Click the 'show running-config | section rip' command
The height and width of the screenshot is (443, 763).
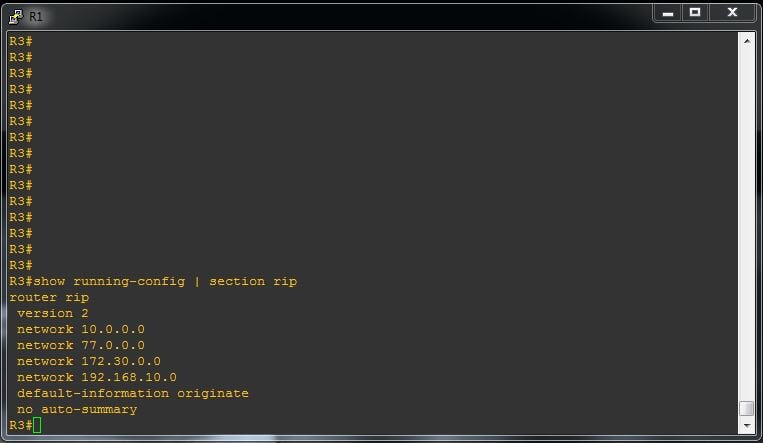point(165,281)
